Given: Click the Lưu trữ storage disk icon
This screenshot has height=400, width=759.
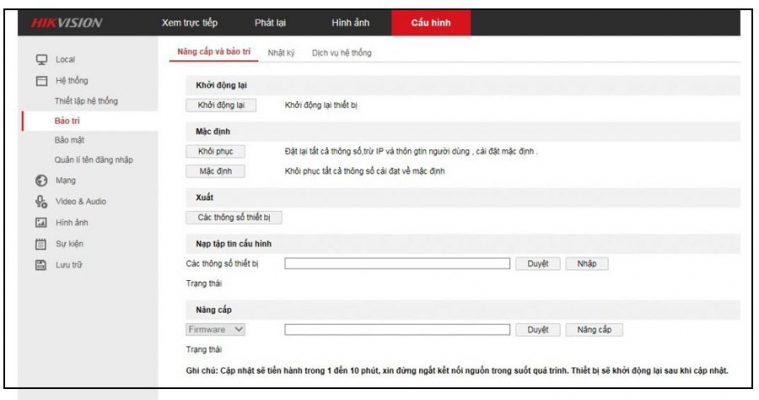Looking at the screenshot, I should (x=42, y=265).
